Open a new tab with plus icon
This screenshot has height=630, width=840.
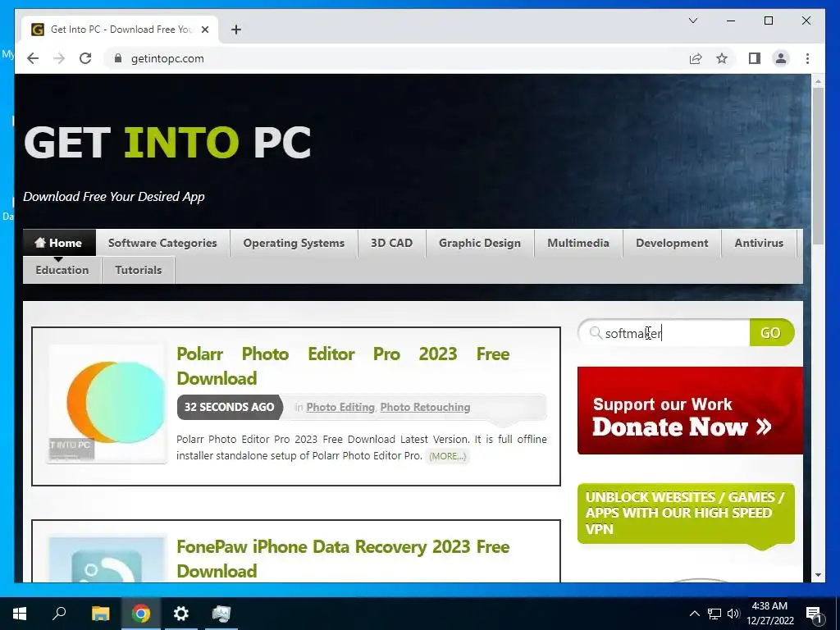click(x=236, y=30)
